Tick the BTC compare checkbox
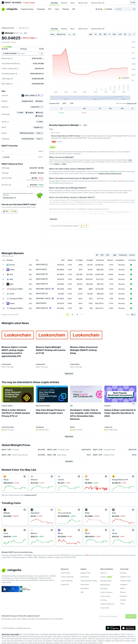 (x=61, y=103)
